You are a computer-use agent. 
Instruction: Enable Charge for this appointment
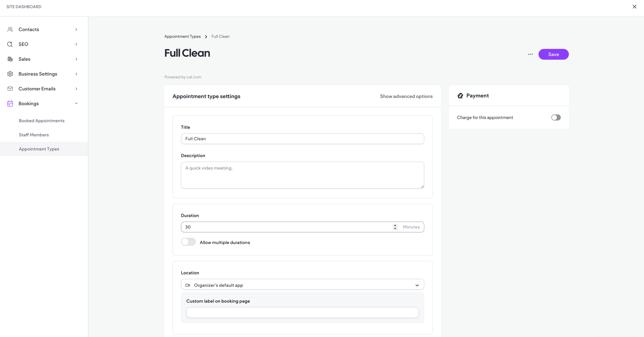[x=556, y=117]
